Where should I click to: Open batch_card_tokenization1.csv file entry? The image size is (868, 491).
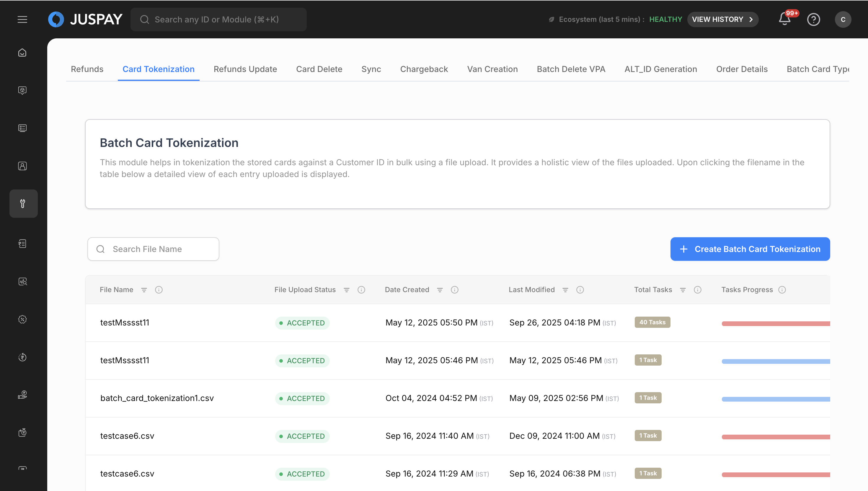pyautogui.click(x=157, y=398)
